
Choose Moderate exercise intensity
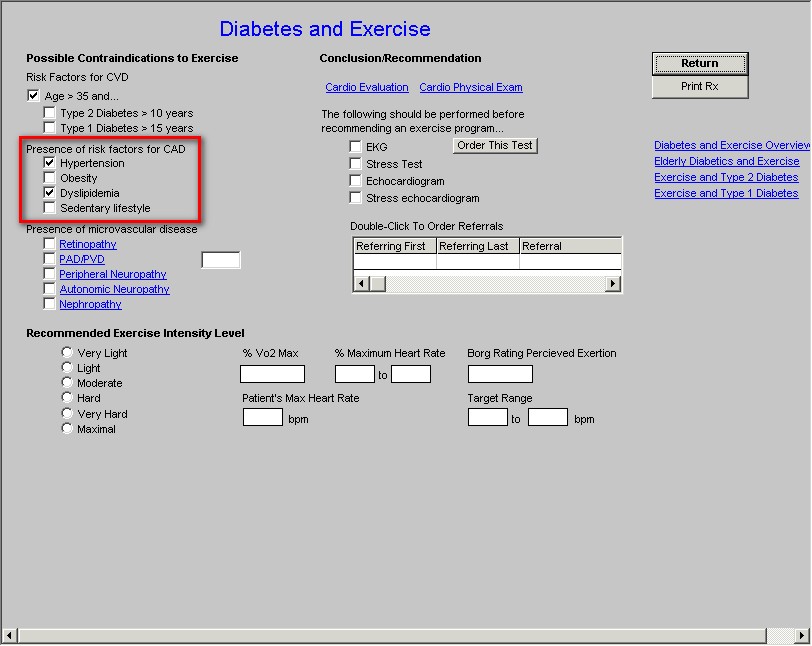(x=67, y=383)
